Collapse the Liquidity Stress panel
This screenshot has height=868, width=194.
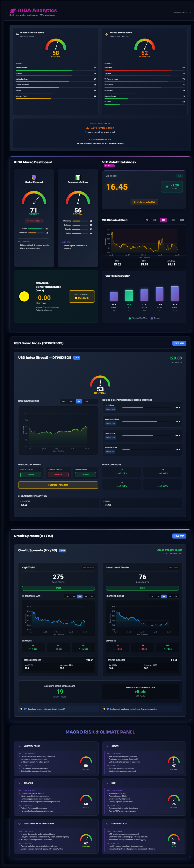tap(107, 824)
